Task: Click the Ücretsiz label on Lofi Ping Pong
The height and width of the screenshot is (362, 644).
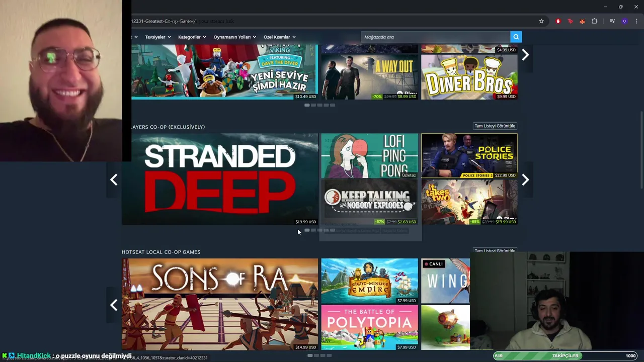Action: coord(409,175)
